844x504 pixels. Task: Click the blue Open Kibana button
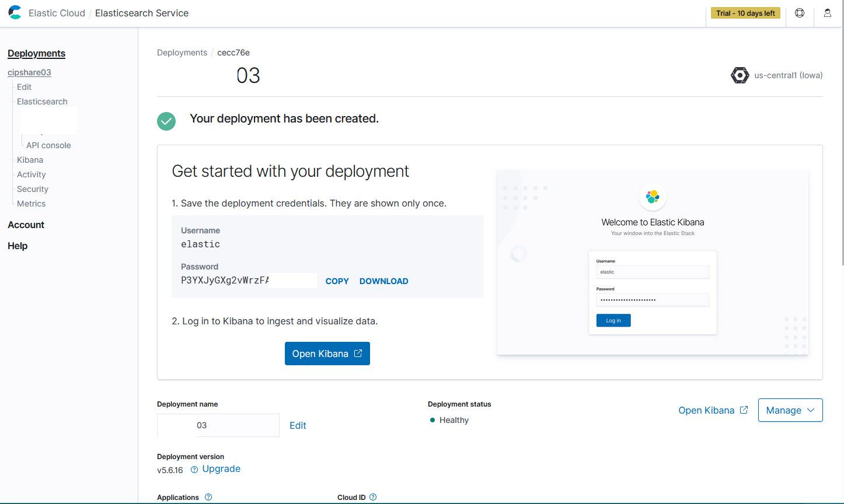click(327, 353)
